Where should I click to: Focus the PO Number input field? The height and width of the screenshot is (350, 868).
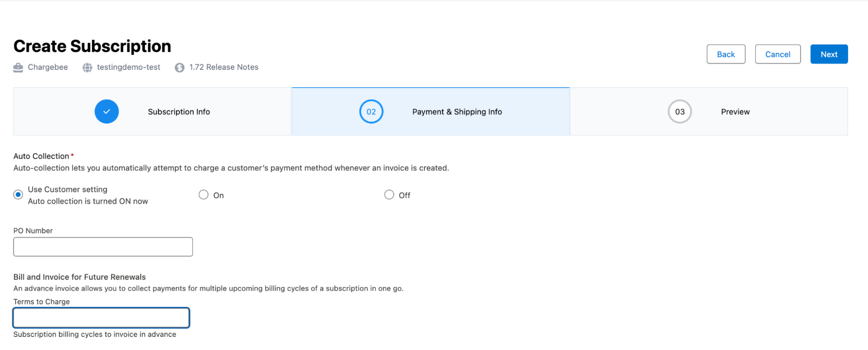pyautogui.click(x=103, y=247)
